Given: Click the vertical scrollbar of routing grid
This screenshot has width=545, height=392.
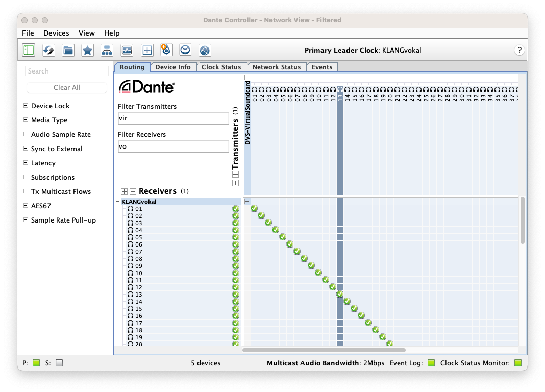Looking at the screenshot, I should pyautogui.click(x=523, y=220).
